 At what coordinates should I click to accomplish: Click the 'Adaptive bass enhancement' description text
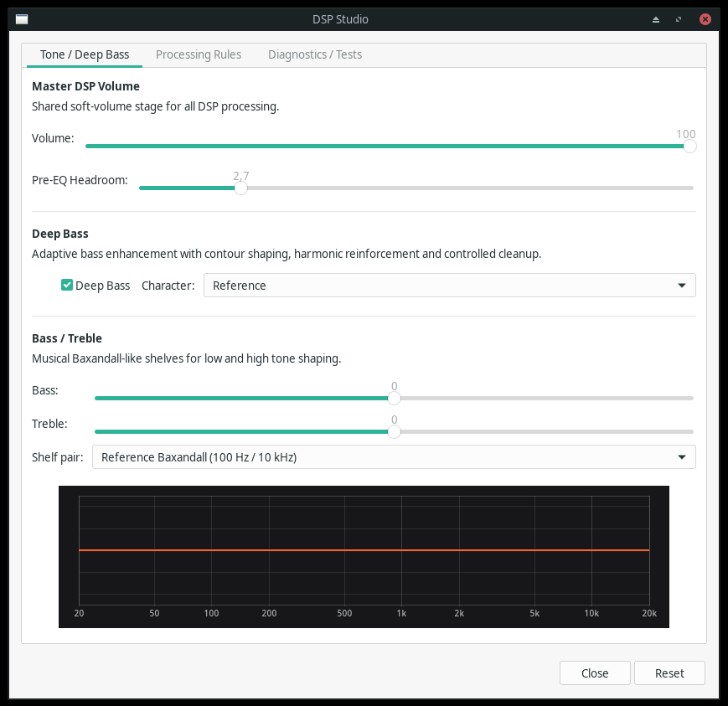coord(287,254)
